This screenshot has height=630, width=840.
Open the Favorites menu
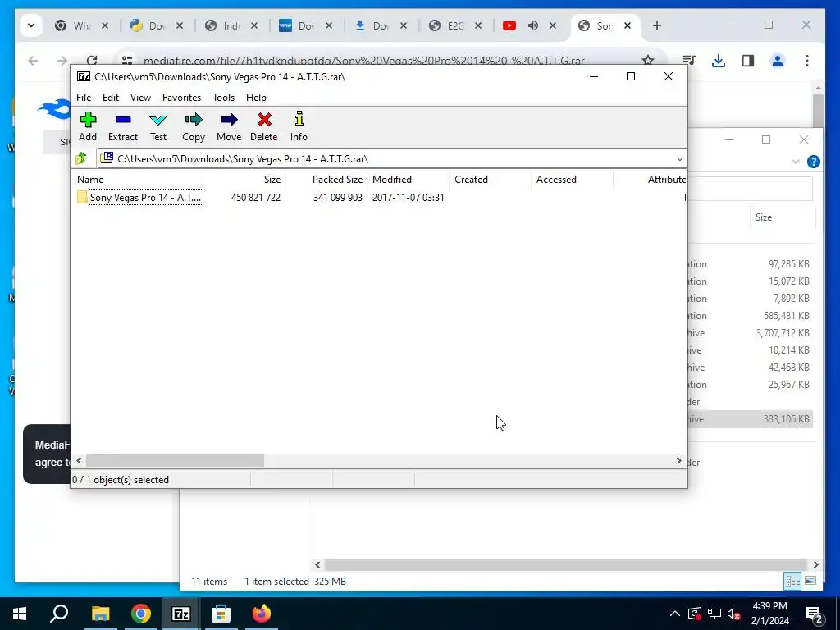coord(181,98)
